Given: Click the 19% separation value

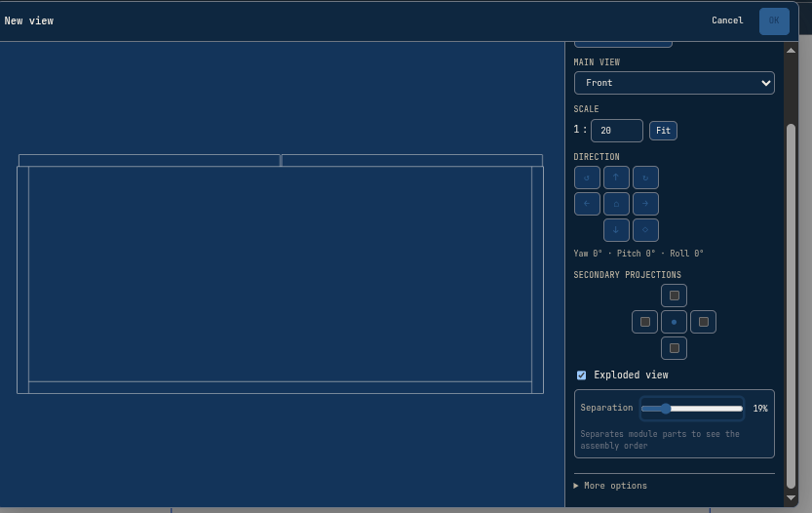Looking at the screenshot, I should 760,409.
